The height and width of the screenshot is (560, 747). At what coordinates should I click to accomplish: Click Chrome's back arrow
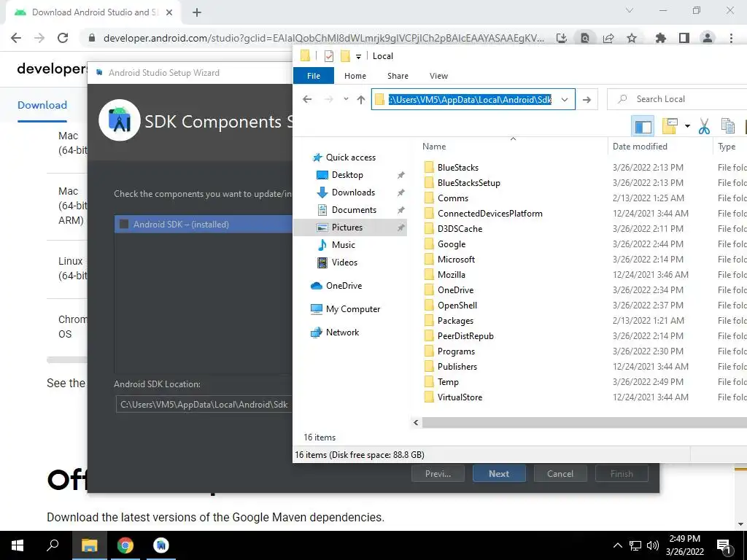[16, 38]
